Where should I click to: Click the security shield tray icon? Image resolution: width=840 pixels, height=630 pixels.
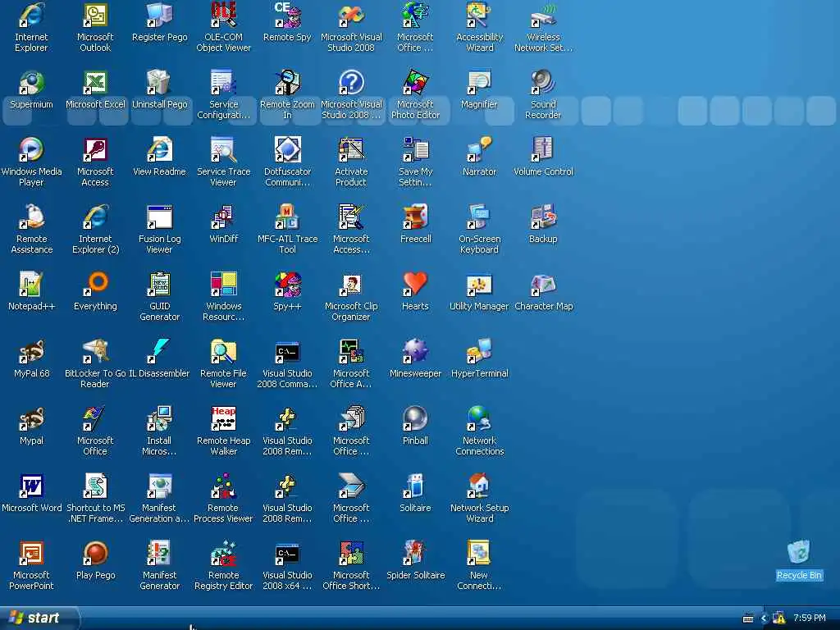pos(779,619)
